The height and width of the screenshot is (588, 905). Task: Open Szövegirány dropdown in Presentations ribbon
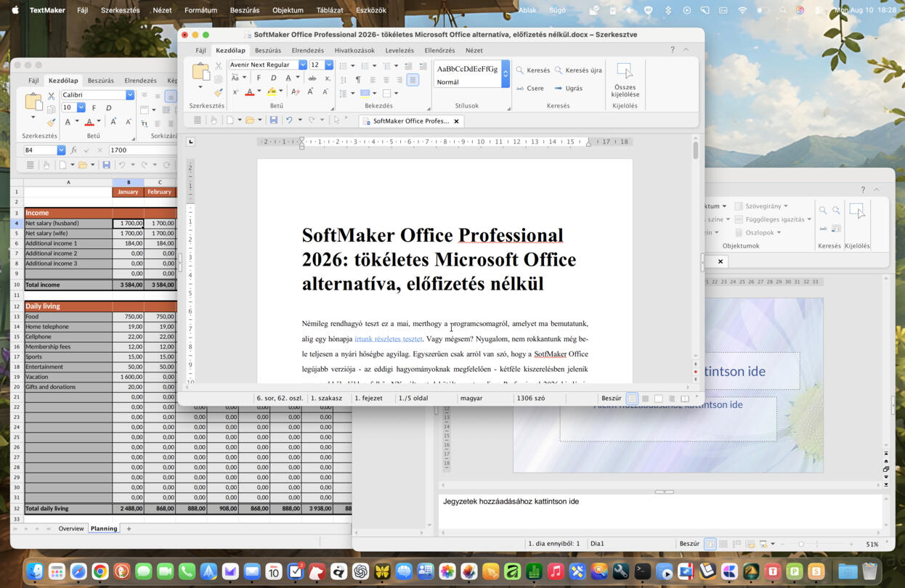pos(761,206)
